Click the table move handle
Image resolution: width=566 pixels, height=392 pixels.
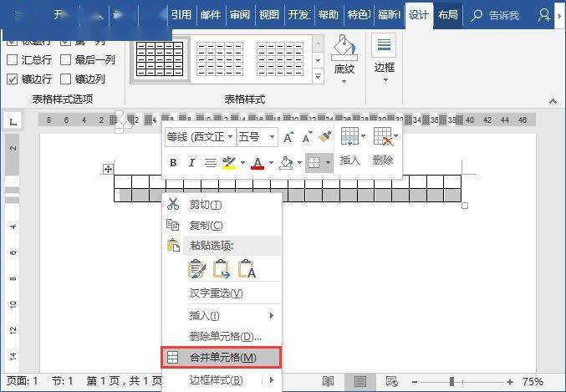(108, 169)
